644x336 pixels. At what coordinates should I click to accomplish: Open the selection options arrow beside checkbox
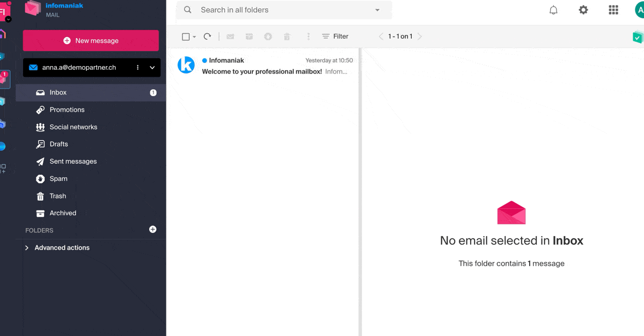(x=194, y=36)
